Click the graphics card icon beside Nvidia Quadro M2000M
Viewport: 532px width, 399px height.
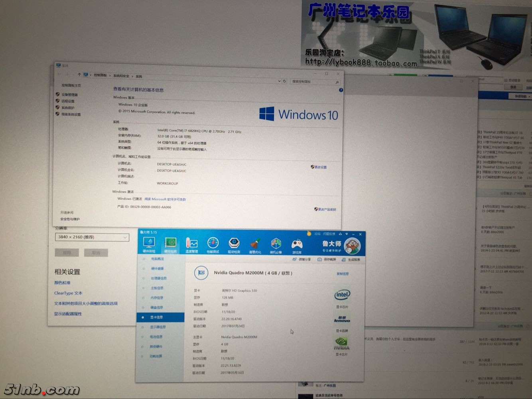coord(201,273)
